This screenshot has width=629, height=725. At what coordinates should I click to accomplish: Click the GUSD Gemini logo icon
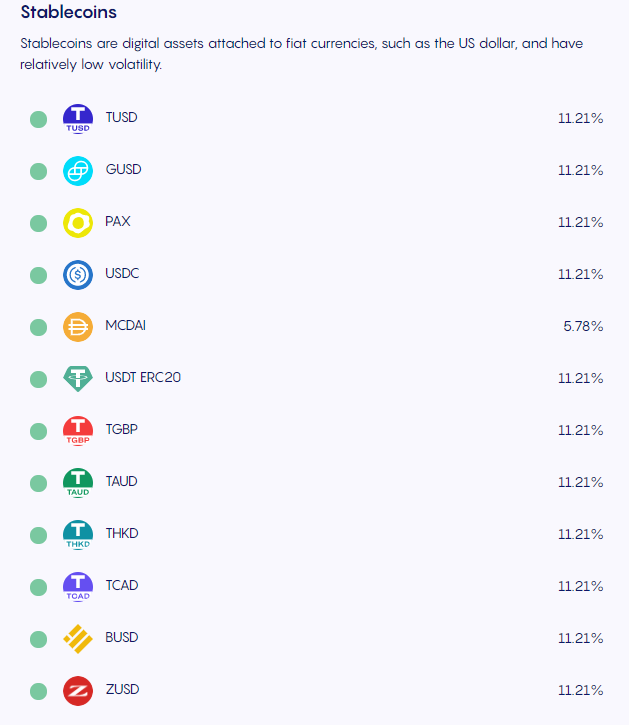tap(77, 171)
